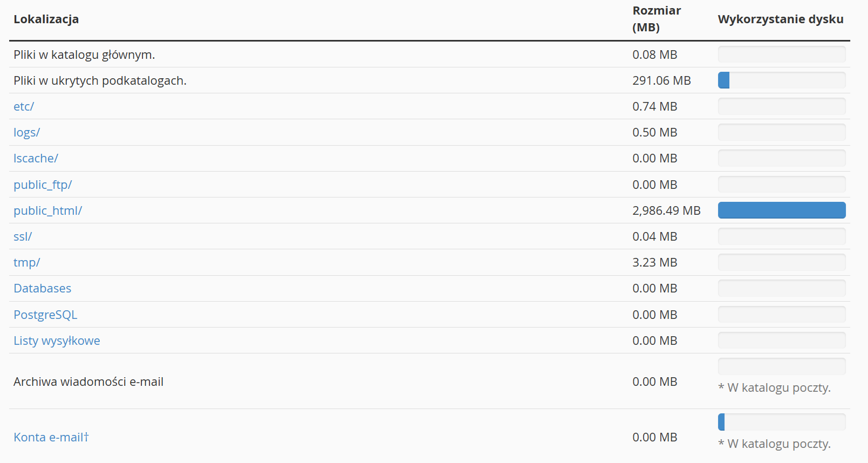Click the Wykorzystanie dysku column header
The width and height of the screenshot is (868, 463).
781,19
